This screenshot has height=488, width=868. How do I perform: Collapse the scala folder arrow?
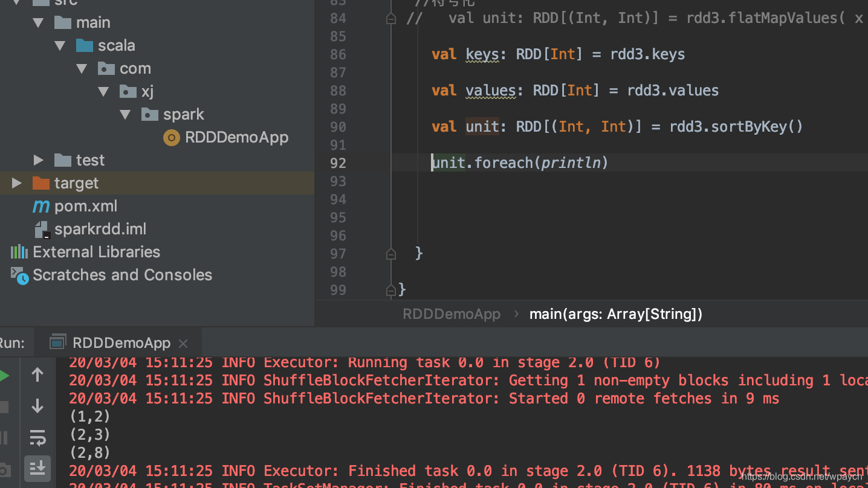[x=60, y=46]
